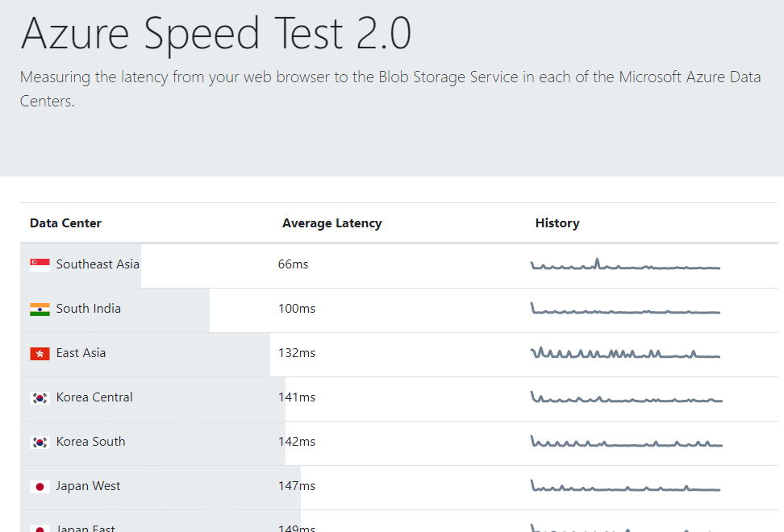Click the History column header

(x=557, y=222)
